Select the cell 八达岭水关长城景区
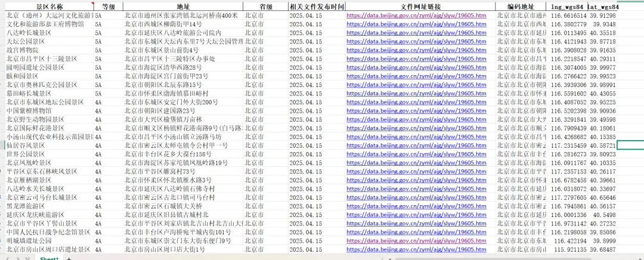The width and height of the screenshot is (644, 260). coord(49,189)
